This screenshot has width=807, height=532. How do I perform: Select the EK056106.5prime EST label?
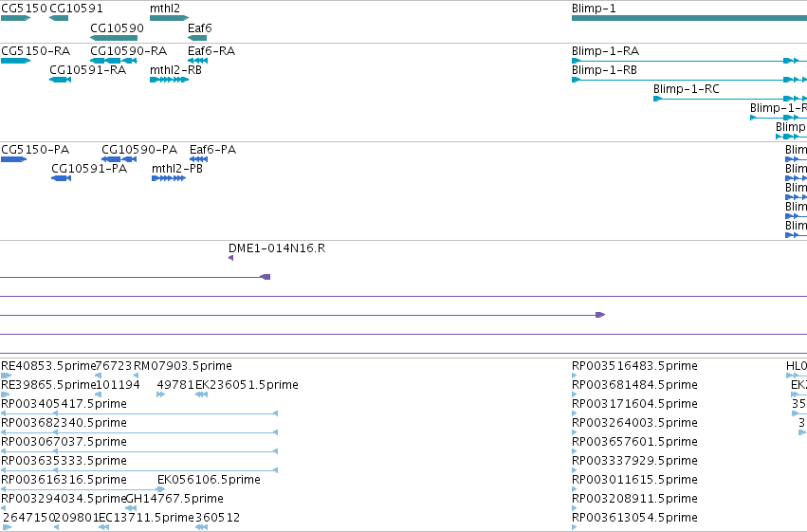209,480
